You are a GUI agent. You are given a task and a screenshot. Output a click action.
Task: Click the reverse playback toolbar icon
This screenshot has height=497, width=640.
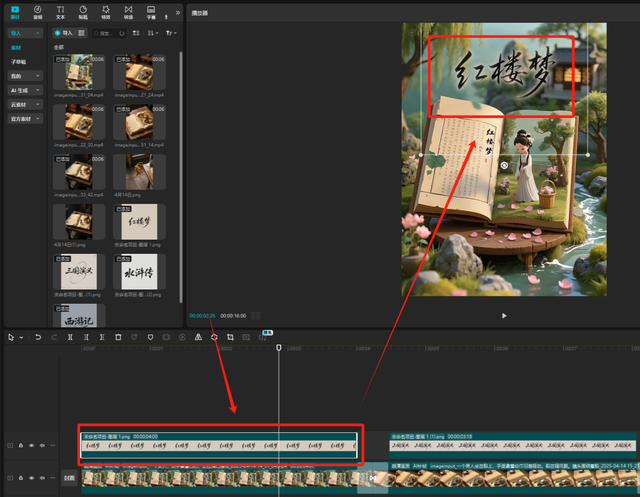tap(182, 337)
